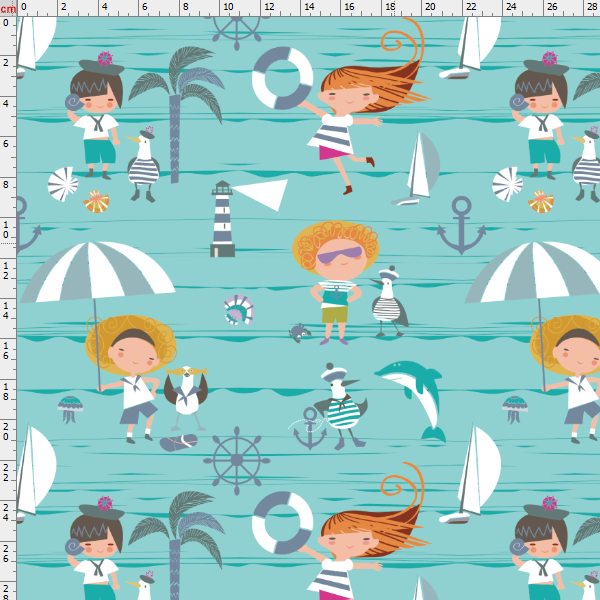Click the rolled gray towel on the canvas
The image size is (600, 600).
click(179, 442)
